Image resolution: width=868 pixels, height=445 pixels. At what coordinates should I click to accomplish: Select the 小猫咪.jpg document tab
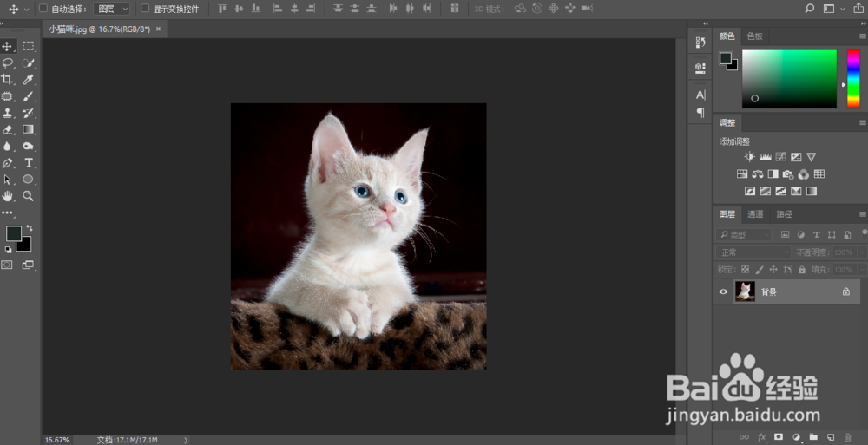(99, 29)
